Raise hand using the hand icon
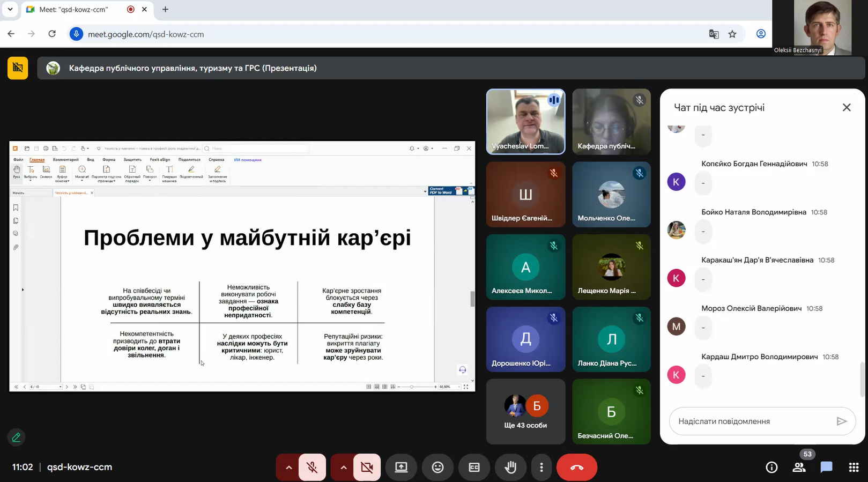 pos(510,468)
